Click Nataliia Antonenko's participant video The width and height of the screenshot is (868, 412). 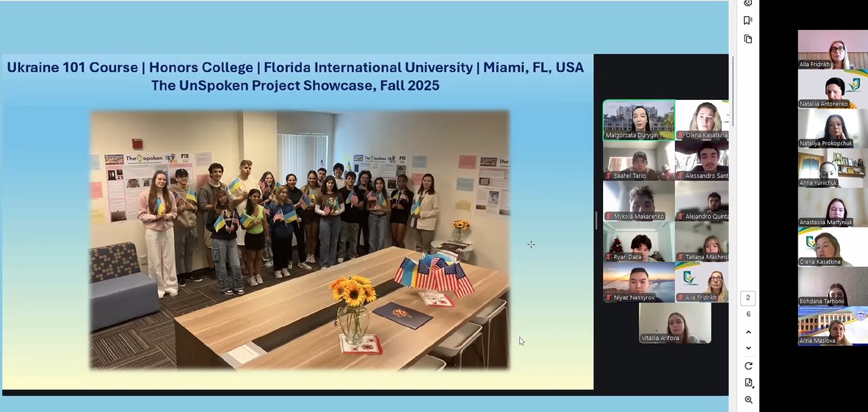pyautogui.click(x=832, y=89)
